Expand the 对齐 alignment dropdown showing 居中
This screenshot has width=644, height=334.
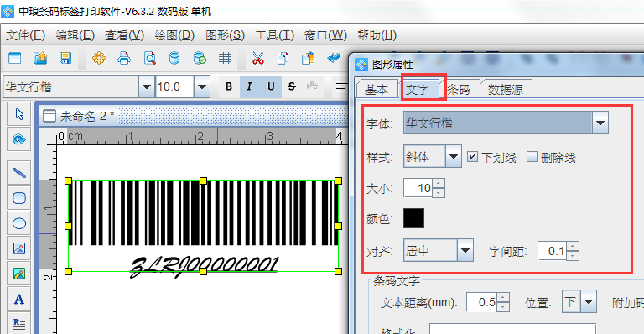[465, 250]
